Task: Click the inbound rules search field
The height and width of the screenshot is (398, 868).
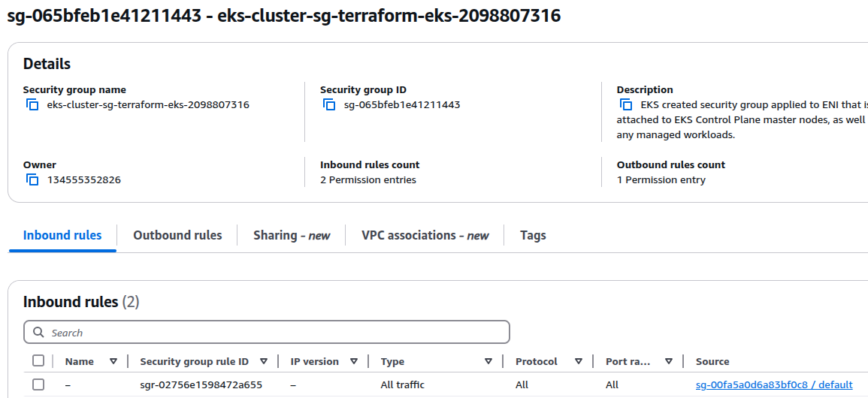Action: pyautogui.click(x=271, y=333)
